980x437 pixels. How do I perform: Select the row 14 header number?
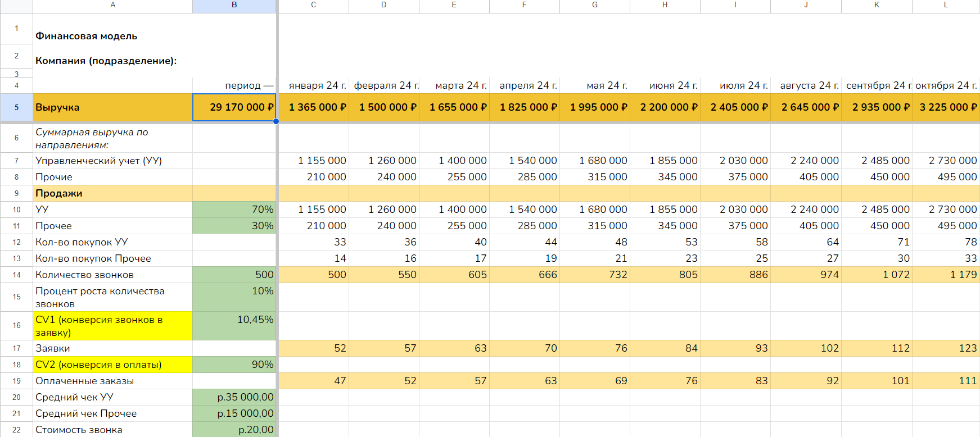coord(16,275)
